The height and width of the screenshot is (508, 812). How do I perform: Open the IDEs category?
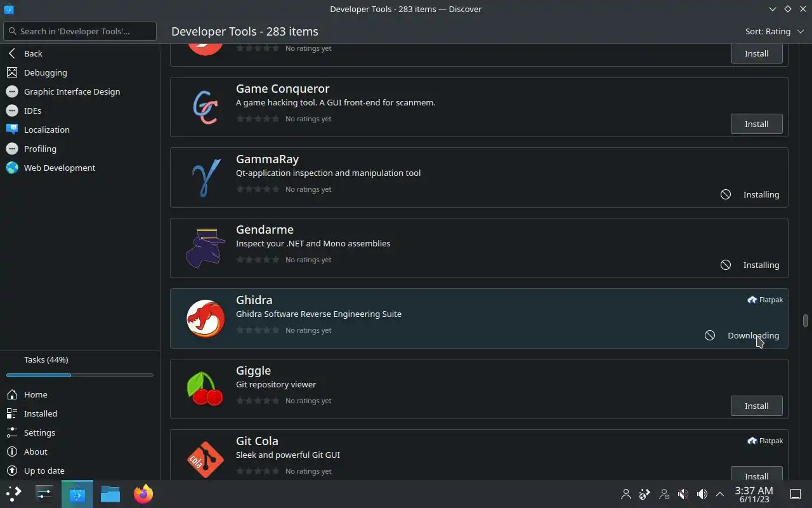click(80, 110)
